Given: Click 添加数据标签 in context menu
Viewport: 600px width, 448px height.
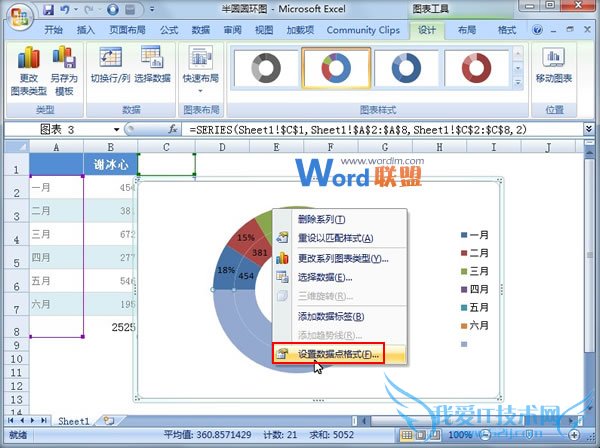Looking at the screenshot, I should [339, 316].
